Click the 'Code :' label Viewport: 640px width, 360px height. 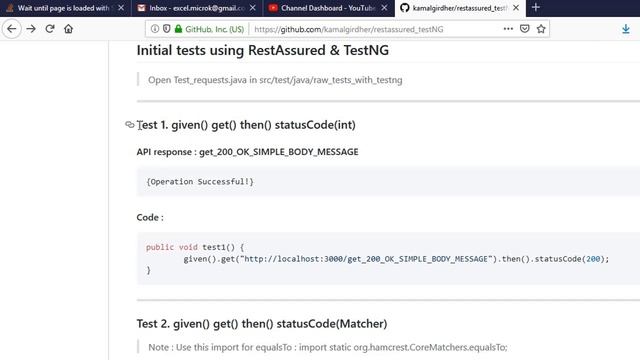click(150, 218)
